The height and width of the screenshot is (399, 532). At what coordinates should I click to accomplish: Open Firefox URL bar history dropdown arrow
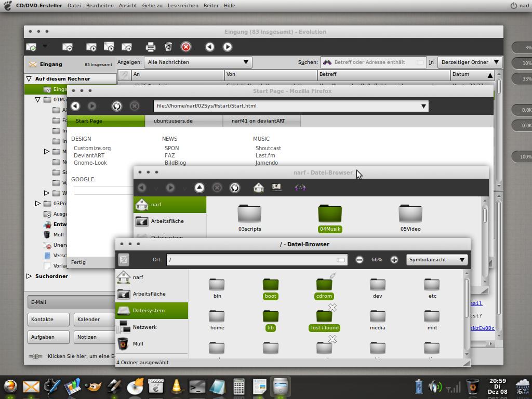pos(423,106)
